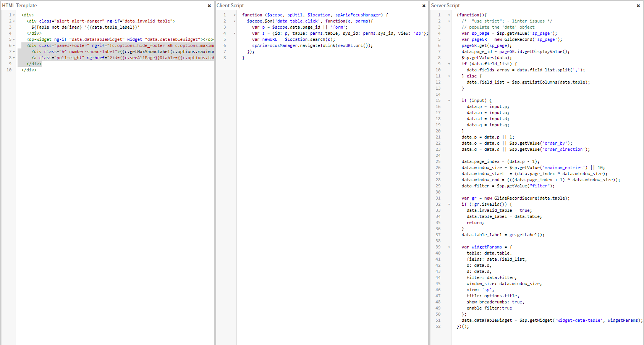Fold the alert-danger div at HTML line 2
This screenshot has height=345, width=644.
(14, 21)
